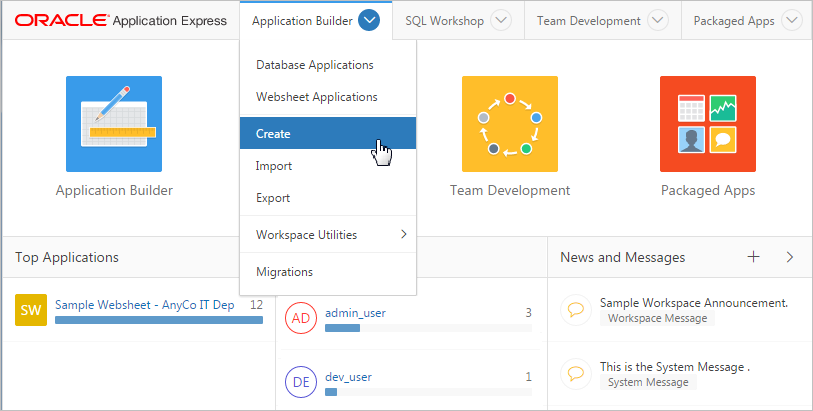Collapse the Application Builder dropdown arrow
Image resolution: width=813 pixels, height=411 pixels.
[369, 20]
